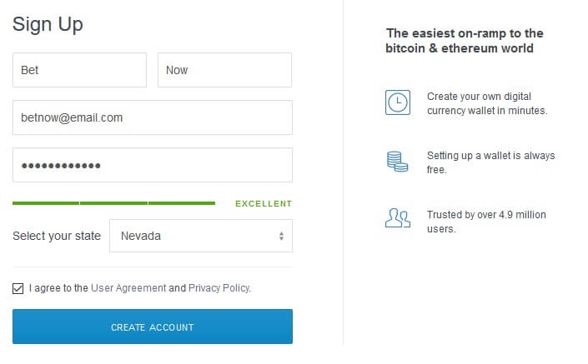Click the last name field containing Now

pyautogui.click(x=224, y=70)
